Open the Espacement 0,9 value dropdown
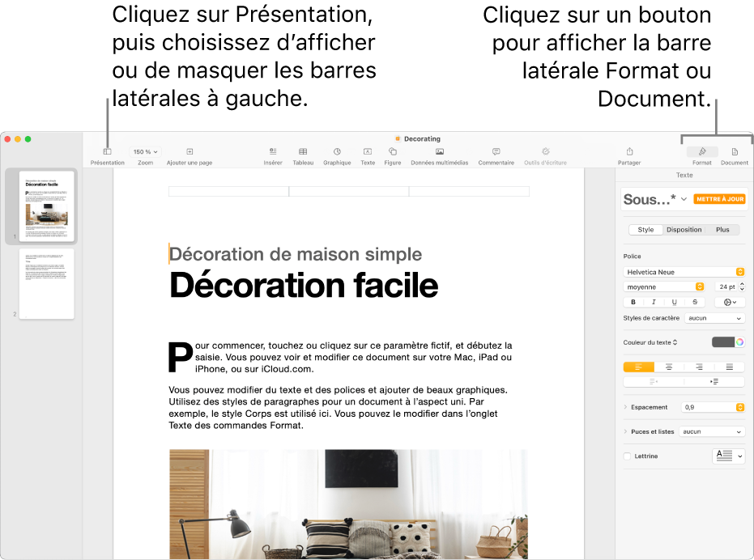This screenshot has width=754, height=560. [x=714, y=407]
